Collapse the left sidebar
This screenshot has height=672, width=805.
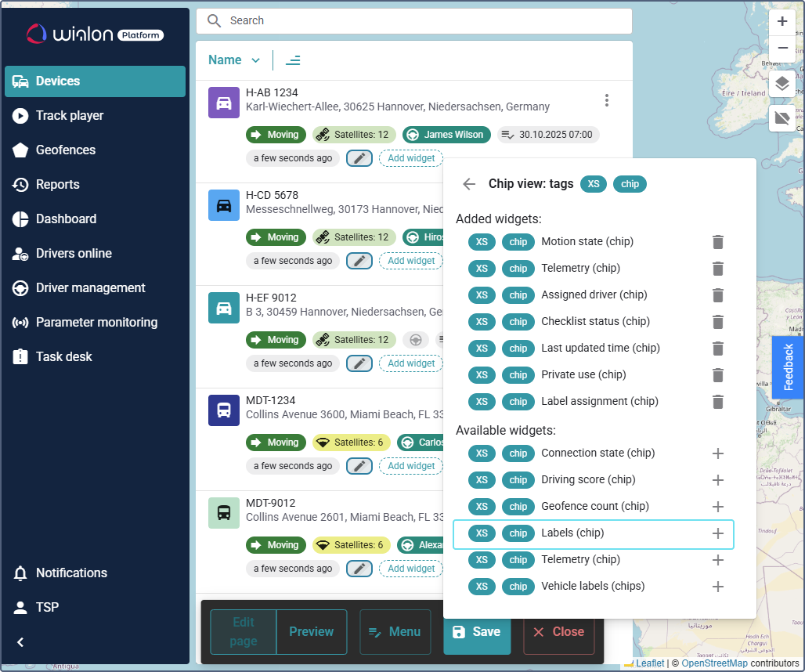click(x=21, y=642)
